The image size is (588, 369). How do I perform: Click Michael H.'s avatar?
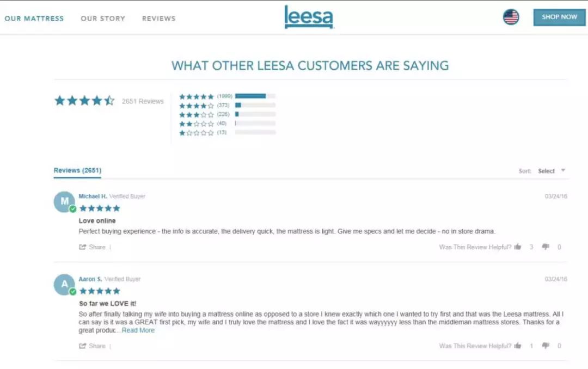point(64,201)
